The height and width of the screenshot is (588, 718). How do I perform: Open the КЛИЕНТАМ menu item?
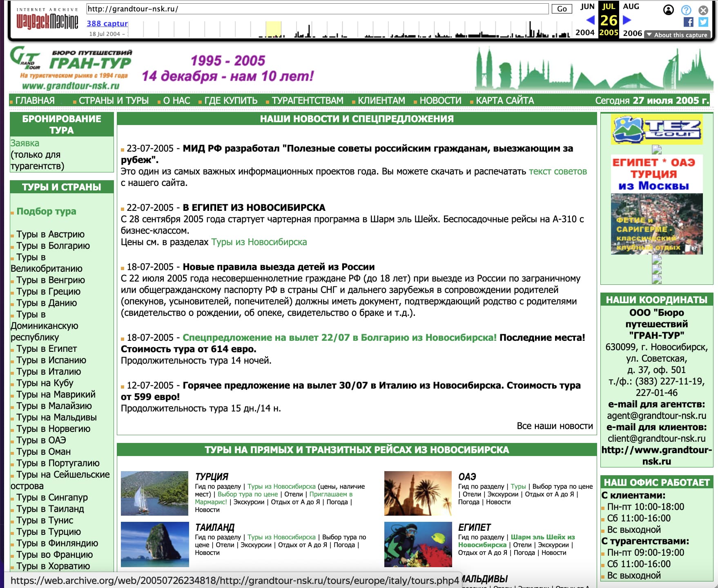click(x=381, y=100)
